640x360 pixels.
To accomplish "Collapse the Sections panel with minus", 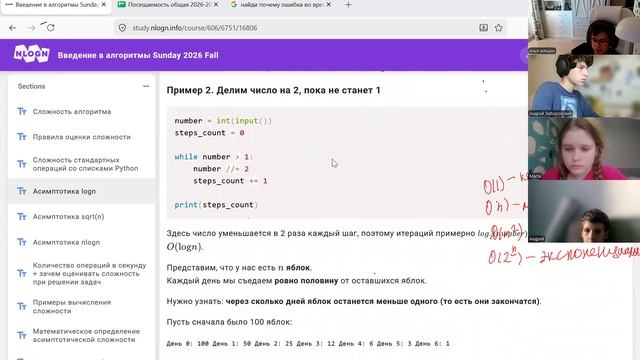I will click(146, 86).
